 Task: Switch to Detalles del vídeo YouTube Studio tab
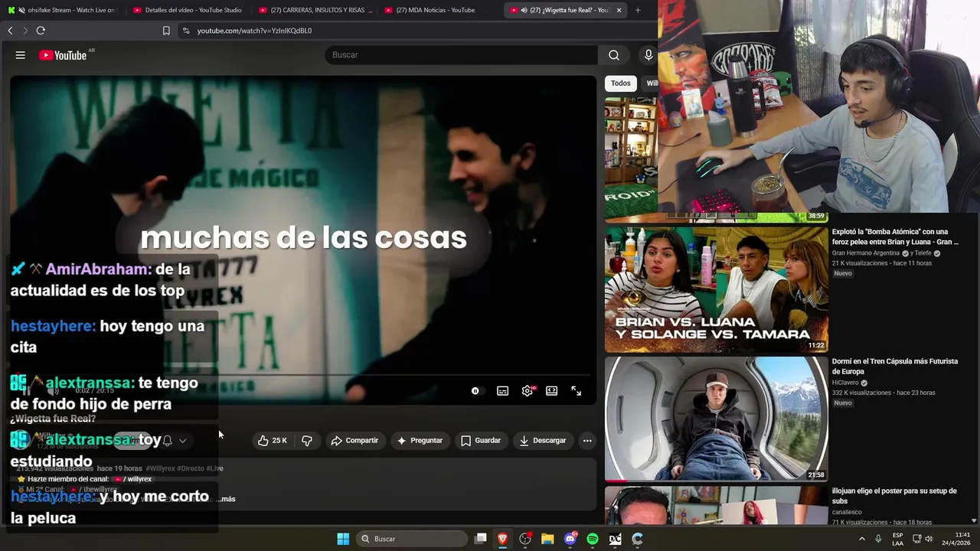188,10
